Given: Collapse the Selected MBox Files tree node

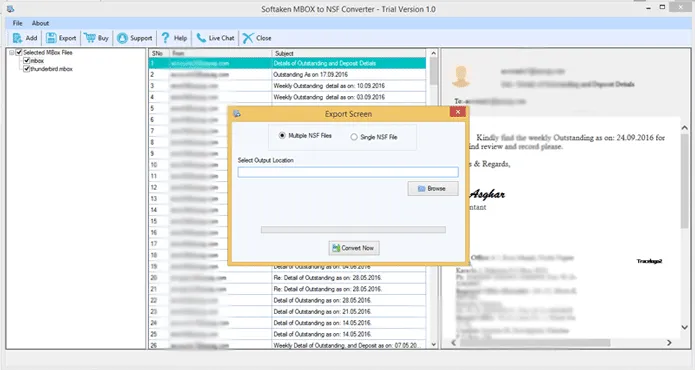Looking at the screenshot, I should (x=12, y=52).
